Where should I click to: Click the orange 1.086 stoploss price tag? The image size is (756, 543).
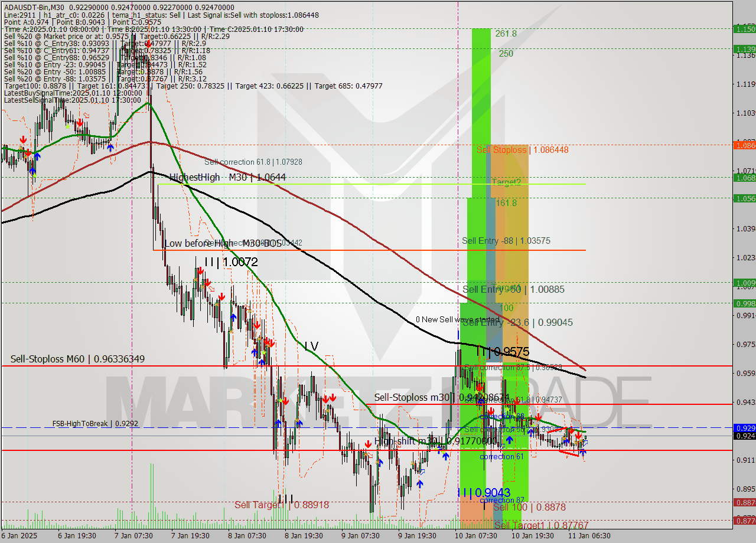point(744,145)
